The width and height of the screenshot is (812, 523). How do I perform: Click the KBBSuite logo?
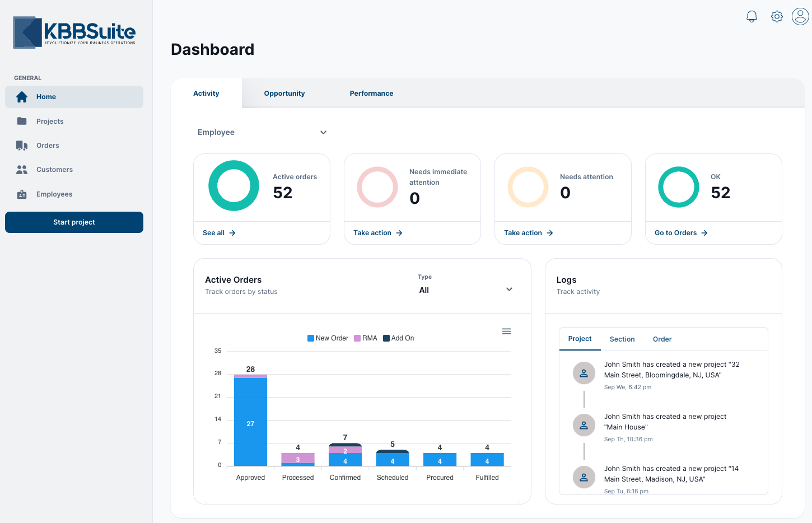coord(74,32)
